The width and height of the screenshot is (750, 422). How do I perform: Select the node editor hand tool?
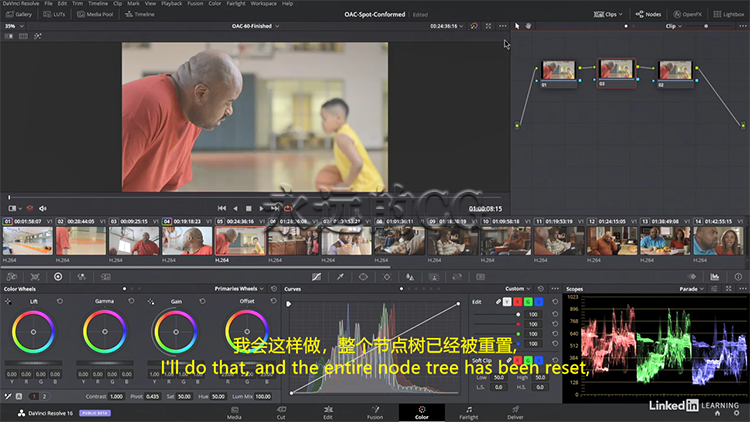[x=529, y=26]
